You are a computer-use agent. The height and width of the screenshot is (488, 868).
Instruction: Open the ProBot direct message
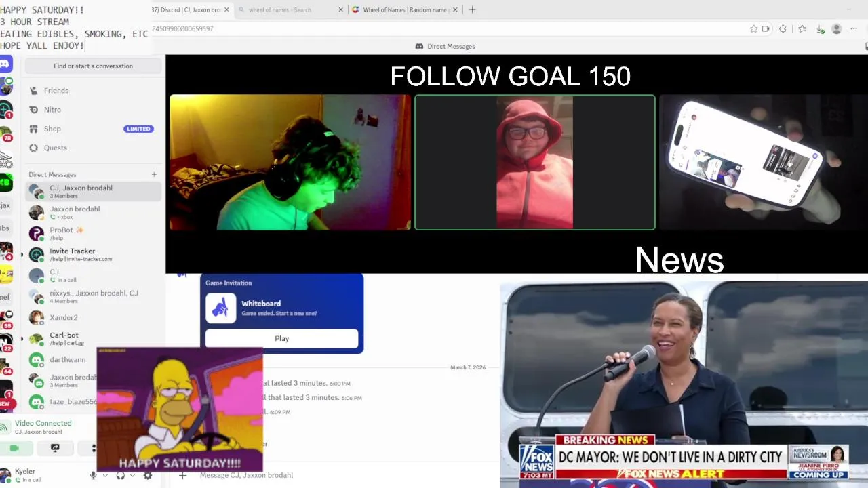[x=94, y=233]
